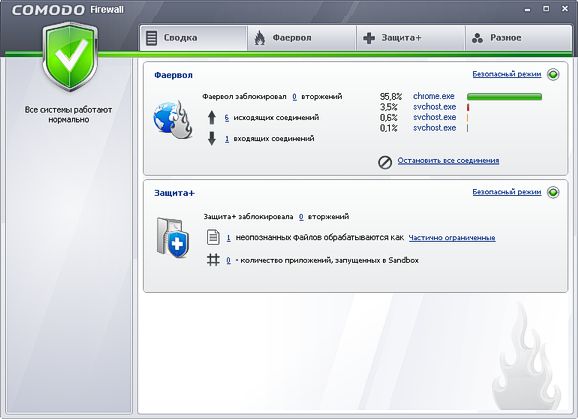This screenshot has height=419, width=578.
Task: Open chrome.exe process link
Action: [x=434, y=96]
